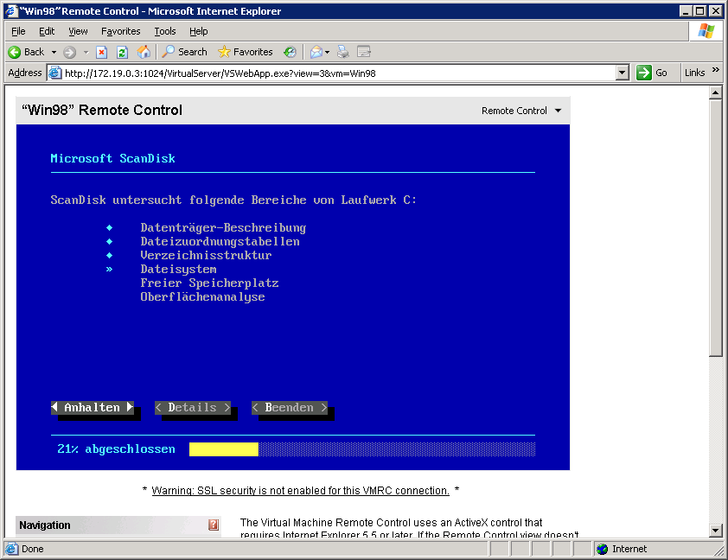Click the Refresh page icon
Image resolution: width=728 pixels, height=560 pixels.
[x=122, y=52]
